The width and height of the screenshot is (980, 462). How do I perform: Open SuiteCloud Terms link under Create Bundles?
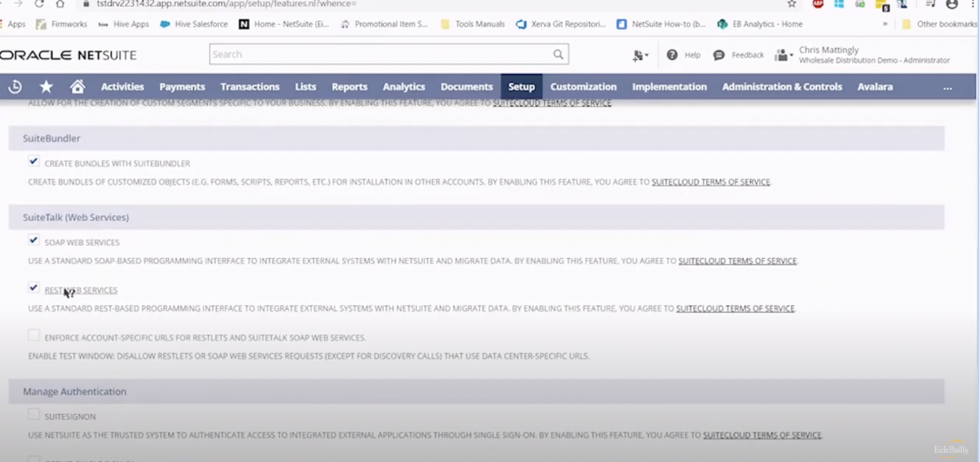point(711,182)
